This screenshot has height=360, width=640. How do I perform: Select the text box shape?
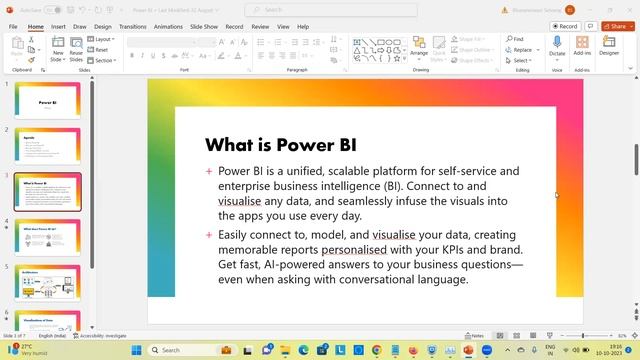357,42
